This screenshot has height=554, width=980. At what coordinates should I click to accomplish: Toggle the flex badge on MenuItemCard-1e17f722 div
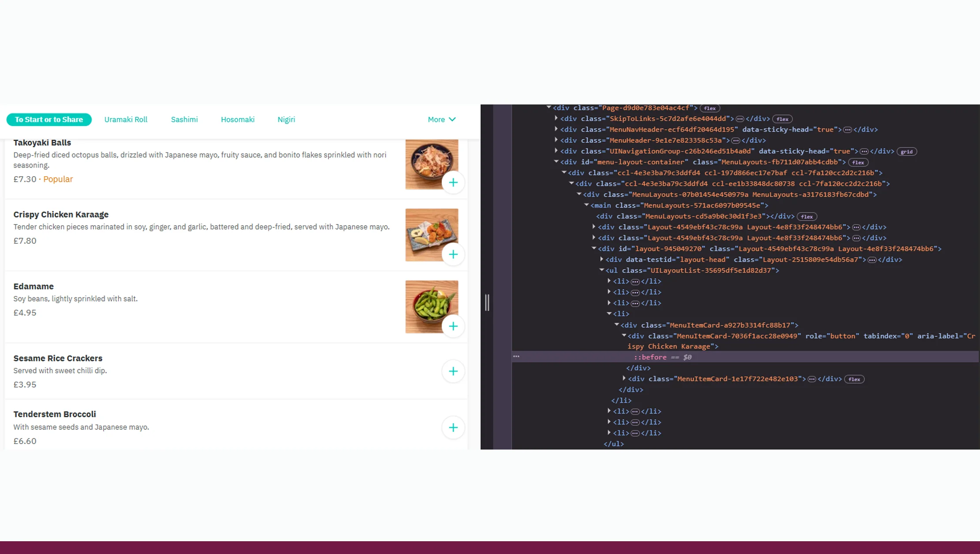(x=854, y=379)
